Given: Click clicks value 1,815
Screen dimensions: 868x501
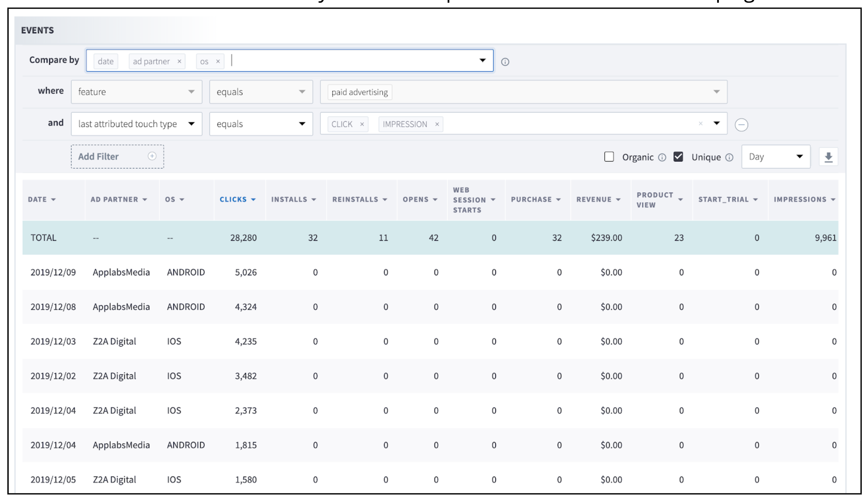Looking at the screenshot, I should tap(246, 445).
